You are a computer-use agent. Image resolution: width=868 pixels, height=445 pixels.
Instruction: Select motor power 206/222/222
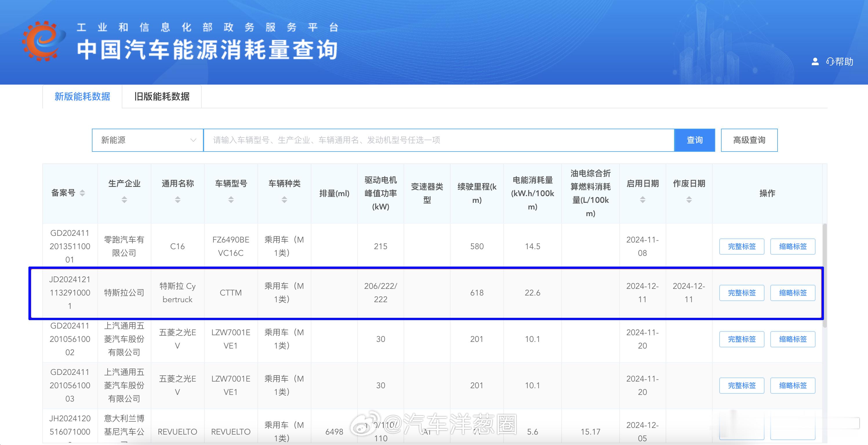(x=380, y=293)
